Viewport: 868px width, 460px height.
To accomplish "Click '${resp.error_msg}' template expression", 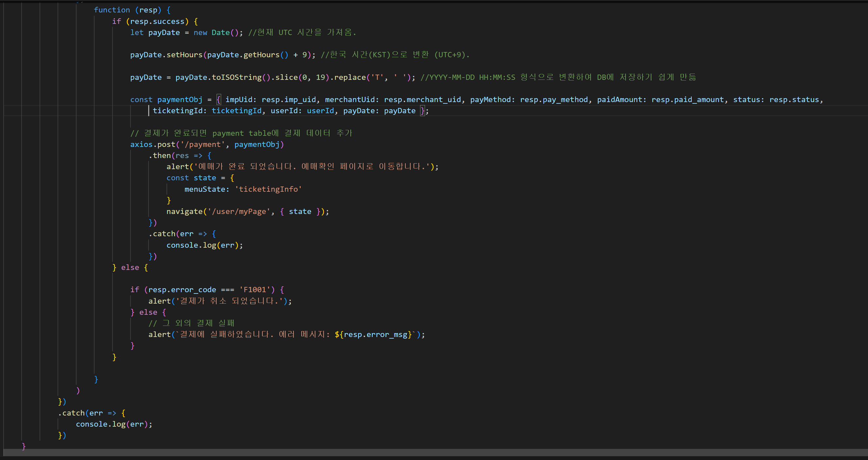I will click(x=373, y=335).
